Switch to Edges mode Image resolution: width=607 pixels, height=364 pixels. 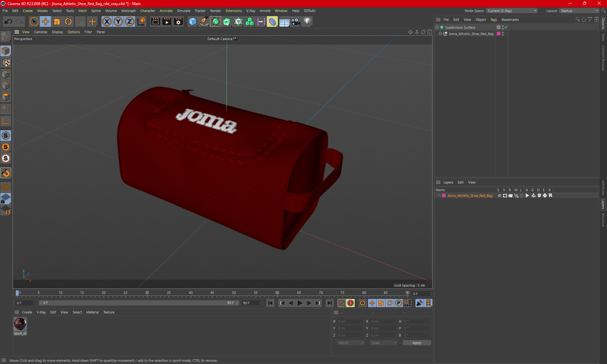point(6,86)
